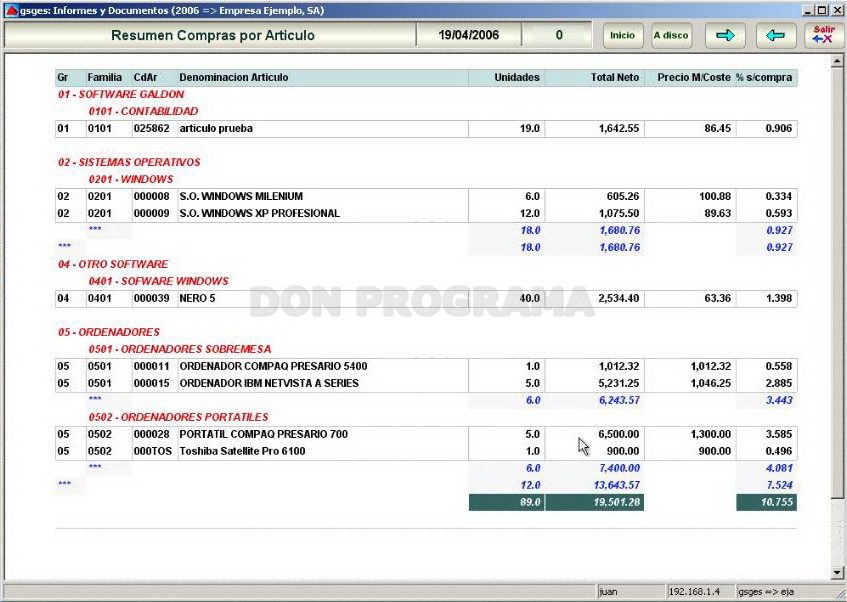
Task: Select the Toshiba Satellite Pro 6100 row
Action: click(426, 451)
